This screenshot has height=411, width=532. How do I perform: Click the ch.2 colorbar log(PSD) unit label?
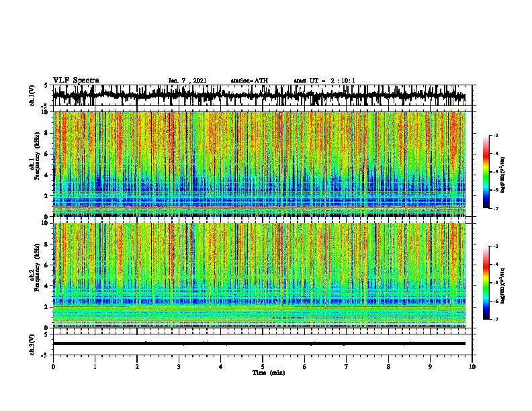tap(503, 285)
